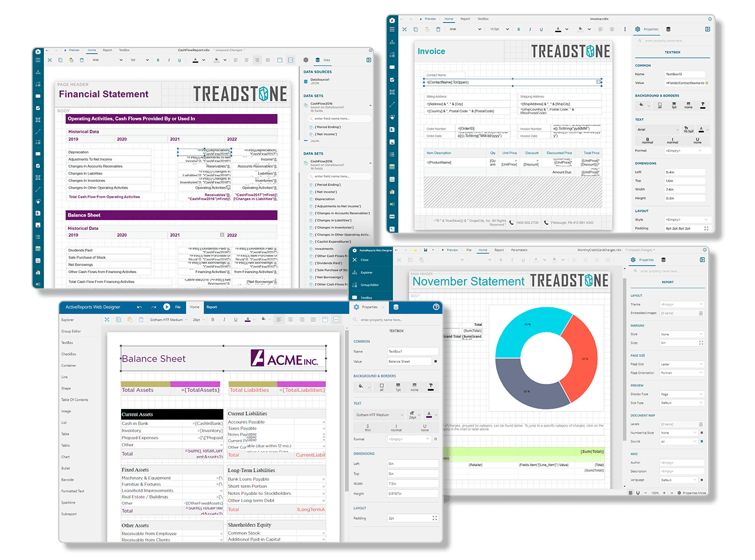Screen dimensions: 755x560
Task: Open hamburger menu in Invoice window
Action: (x=392, y=29)
